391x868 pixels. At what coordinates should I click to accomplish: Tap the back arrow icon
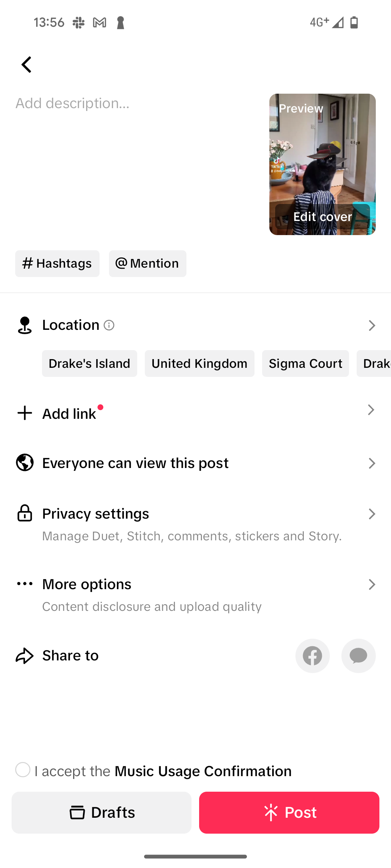(26, 65)
